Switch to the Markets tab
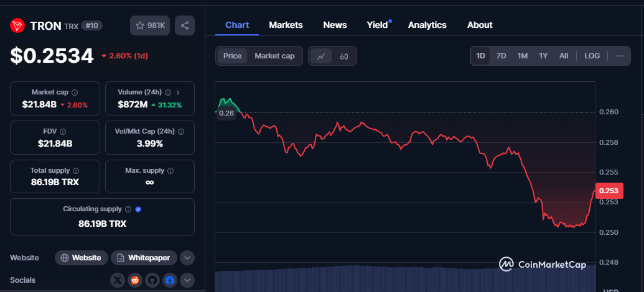The width and height of the screenshot is (644, 292). click(286, 25)
